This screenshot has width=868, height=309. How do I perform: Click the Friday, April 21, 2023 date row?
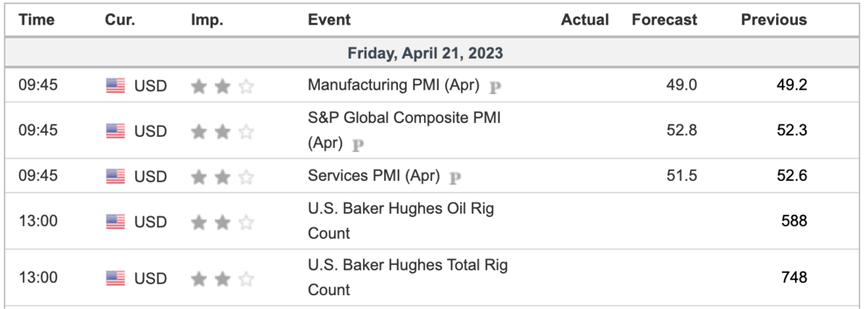tap(425, 54)
